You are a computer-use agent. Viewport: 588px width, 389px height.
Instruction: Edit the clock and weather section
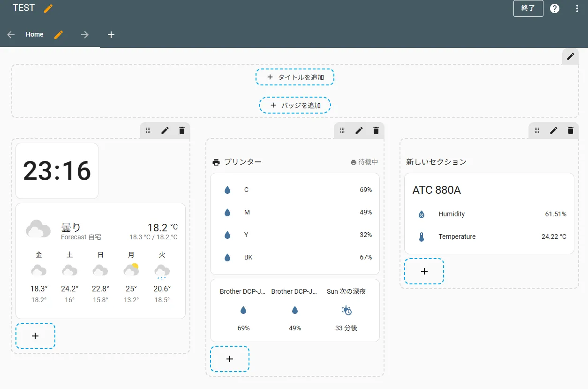coord(165,130)
